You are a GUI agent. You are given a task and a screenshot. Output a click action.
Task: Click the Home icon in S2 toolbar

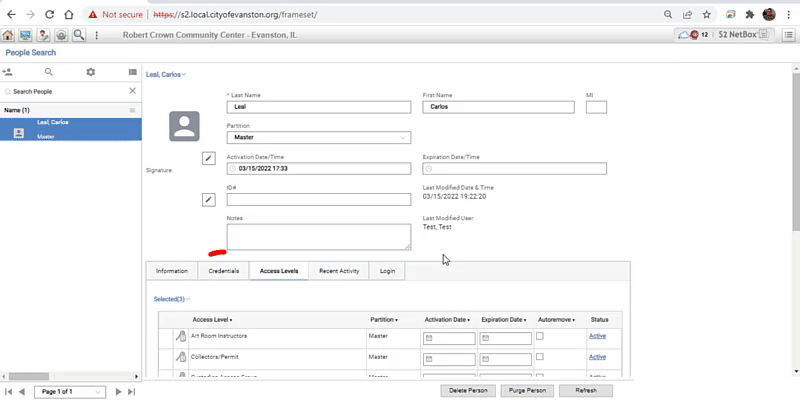tap(8, 35)
